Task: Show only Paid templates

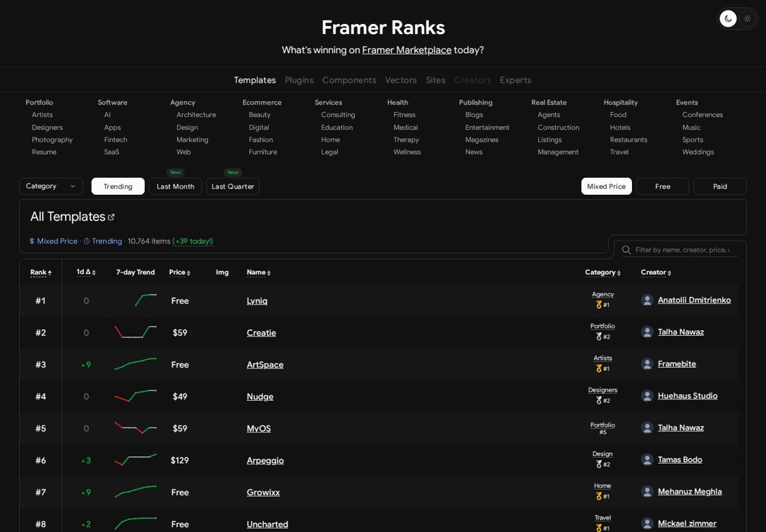Action: point(719,186)
